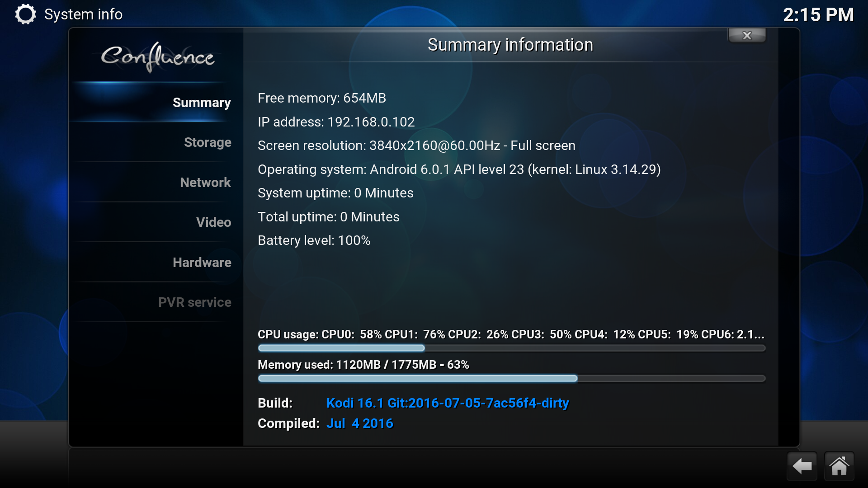Viewport: 868px width, 488px height.
Task: Click the System uptime: 0 Minutes line
Action: coord(335,193)
